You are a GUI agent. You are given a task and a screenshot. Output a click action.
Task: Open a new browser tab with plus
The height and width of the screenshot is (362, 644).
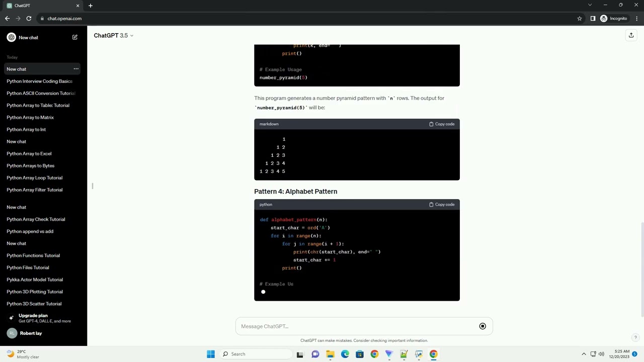click(91, 6)
